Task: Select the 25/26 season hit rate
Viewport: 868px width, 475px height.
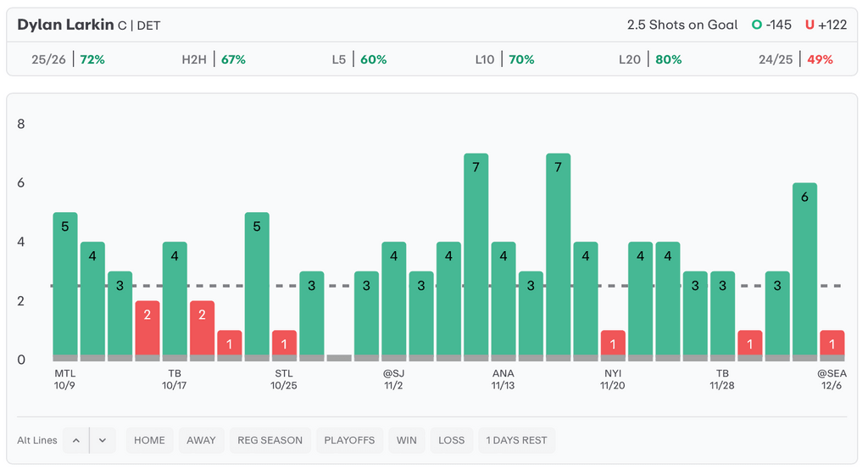Action: (x=68, y=59)
